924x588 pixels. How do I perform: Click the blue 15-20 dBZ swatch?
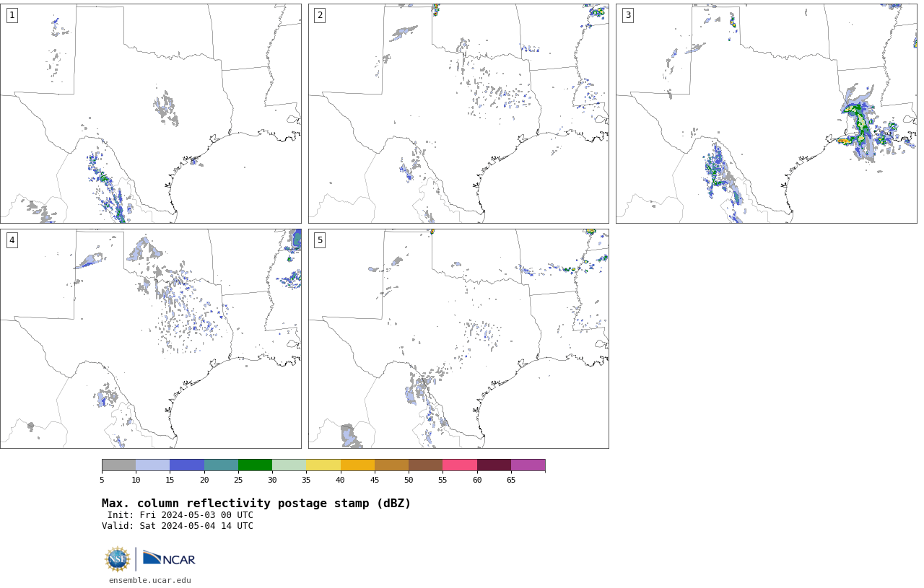(x=187, y=465)
